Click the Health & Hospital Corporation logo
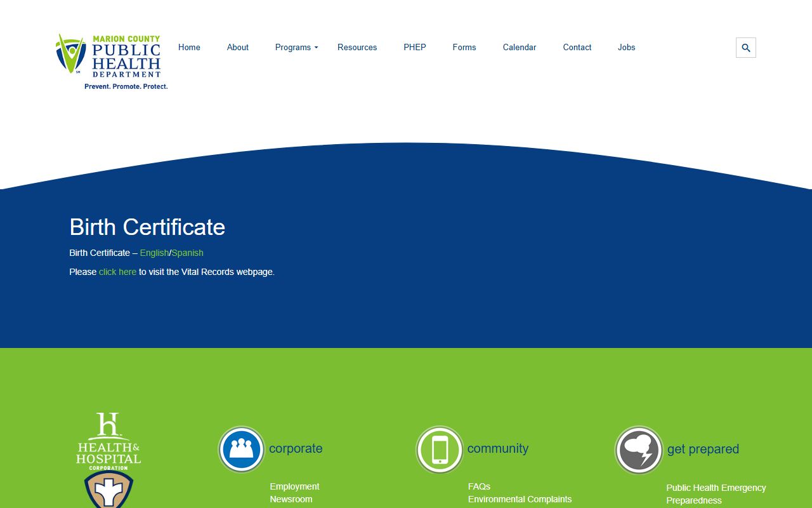Viewport: 812px width, 508px height. [x=108, y=441]
